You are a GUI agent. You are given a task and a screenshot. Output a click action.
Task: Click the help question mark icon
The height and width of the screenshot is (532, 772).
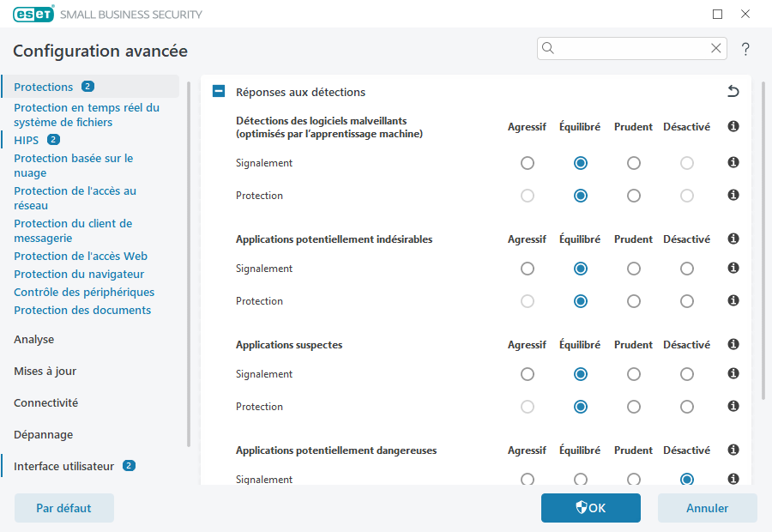tap(745, 49)
